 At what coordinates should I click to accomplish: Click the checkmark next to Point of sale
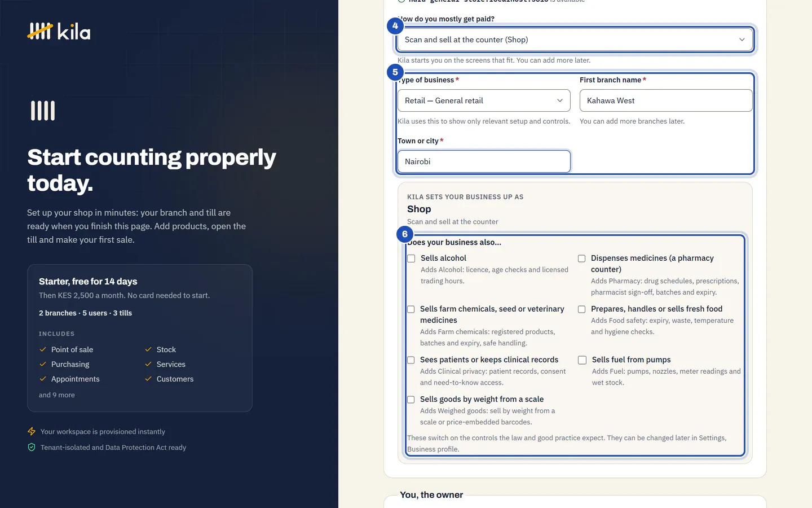pos(43,349)
